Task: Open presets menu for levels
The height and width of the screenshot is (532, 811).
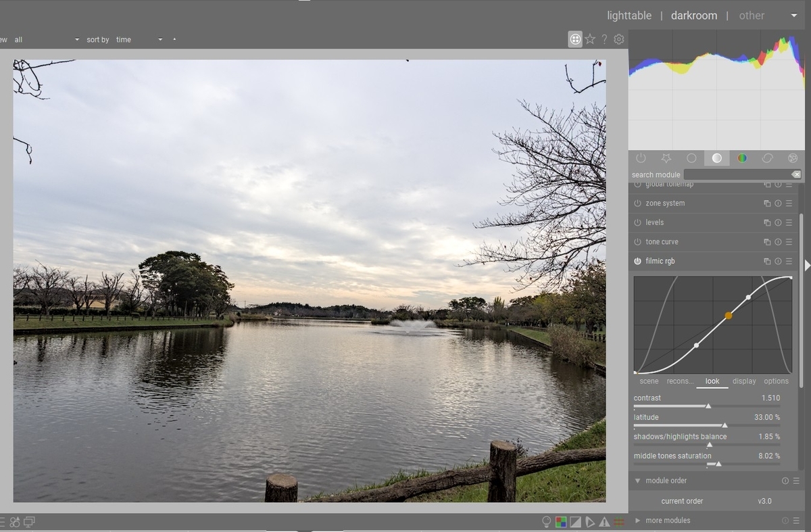Action: (x=789, y=222)
